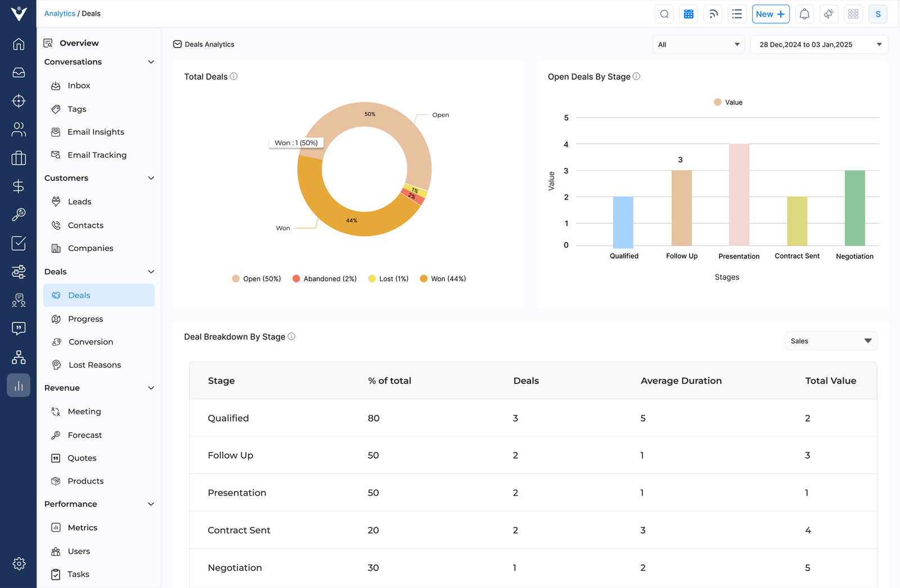Click the search icon in the top bar
The height and width of the screenshot is (588, 900).
tap(664, 13)
